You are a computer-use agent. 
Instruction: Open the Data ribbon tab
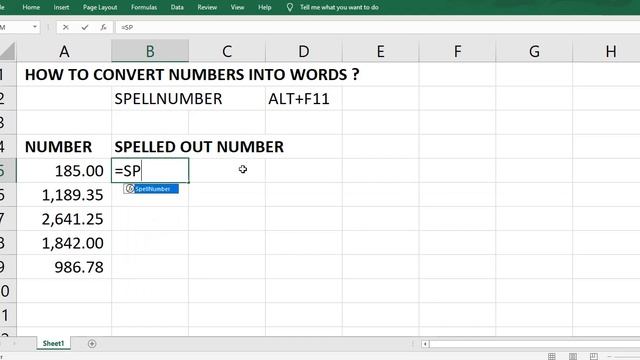click(177, 7)
